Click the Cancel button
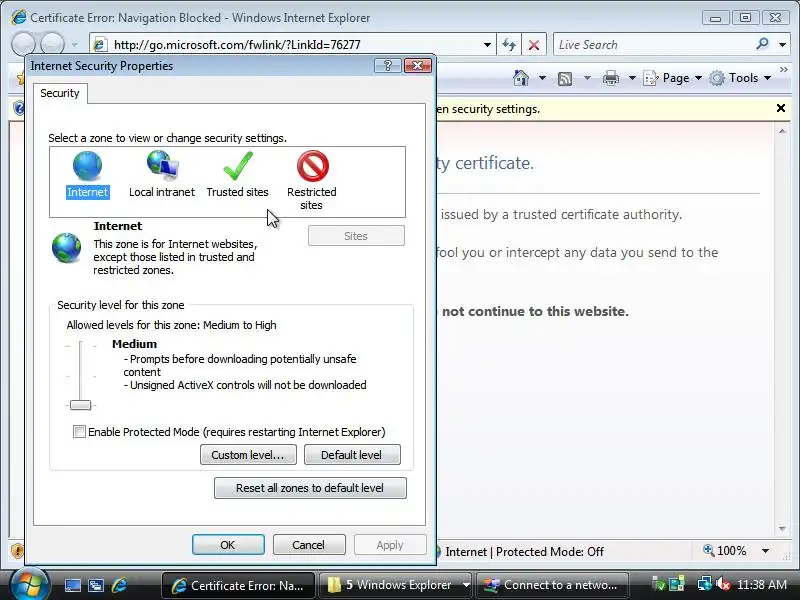 [x=309, y=545]
